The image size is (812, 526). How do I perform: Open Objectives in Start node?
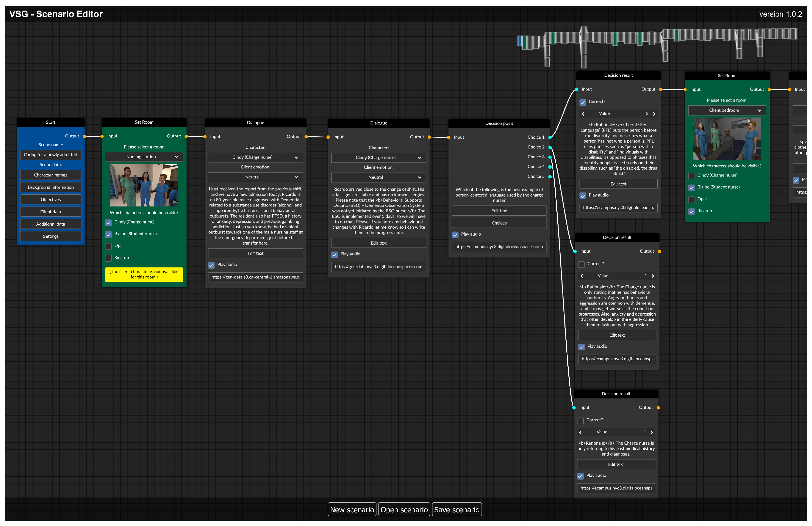(51, 200)
